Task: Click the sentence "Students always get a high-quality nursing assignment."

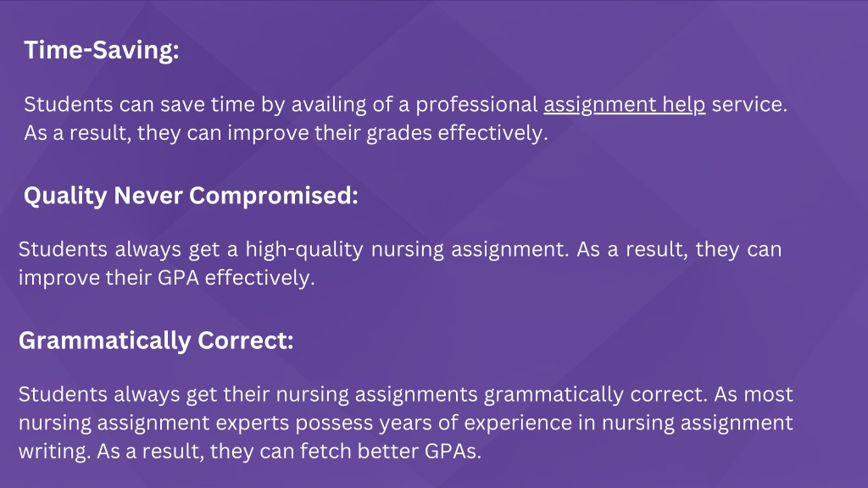Action: [x=293, y=250]
